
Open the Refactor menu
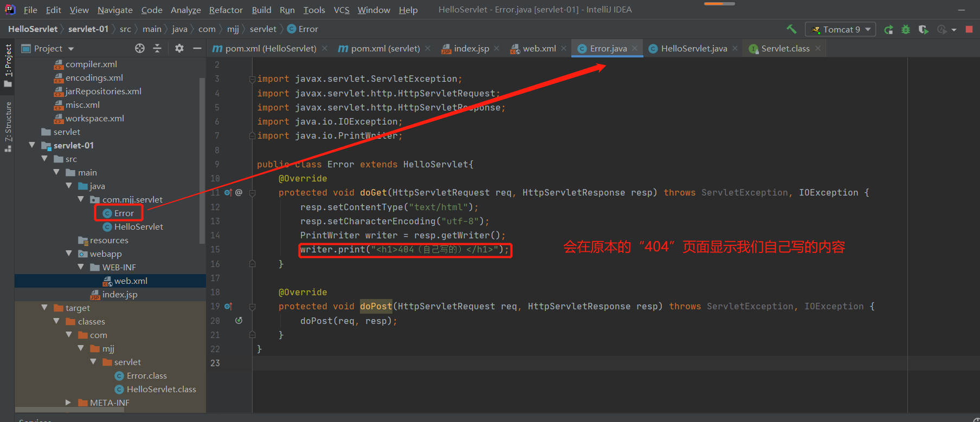[x=225, y=10]
